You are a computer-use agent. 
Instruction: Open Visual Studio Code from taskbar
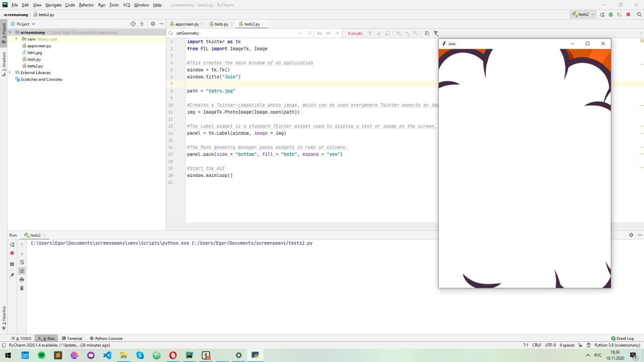(107, 355)
